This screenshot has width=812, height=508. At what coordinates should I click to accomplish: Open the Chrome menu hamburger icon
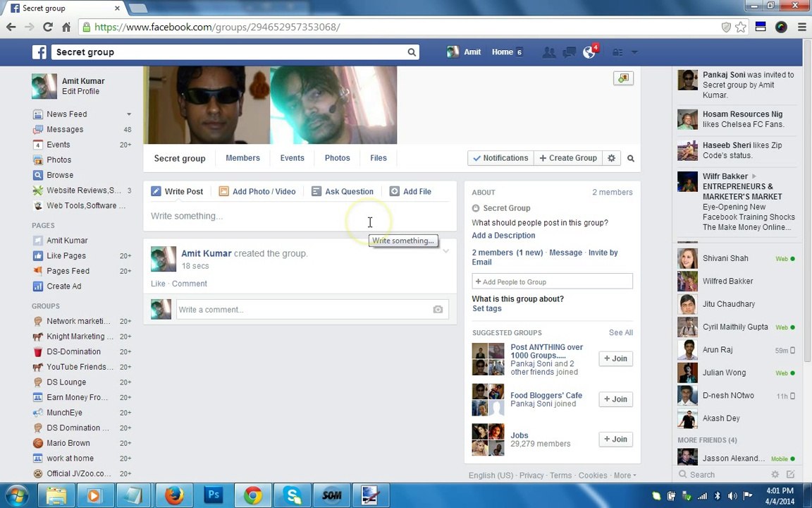[801, 27]
